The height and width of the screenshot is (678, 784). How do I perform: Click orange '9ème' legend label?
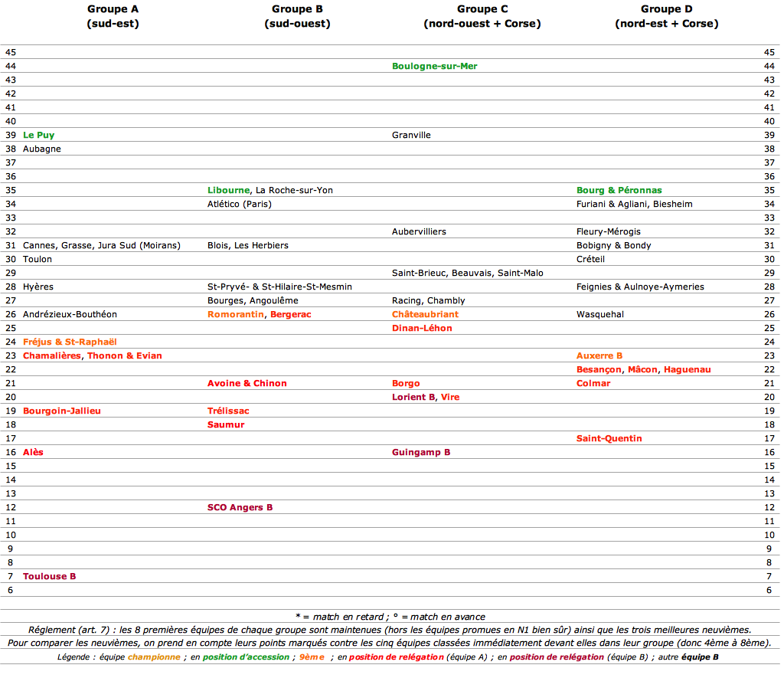tap(312, 657)
